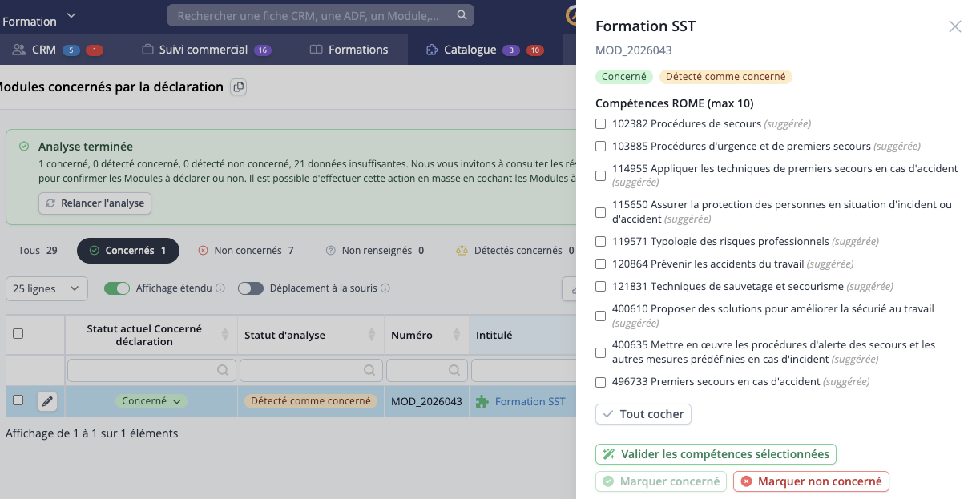Check 114955 Appliquer les techniques de premiers secours
Viewport: 980px width, 499px height.
(x=601, y=176)
